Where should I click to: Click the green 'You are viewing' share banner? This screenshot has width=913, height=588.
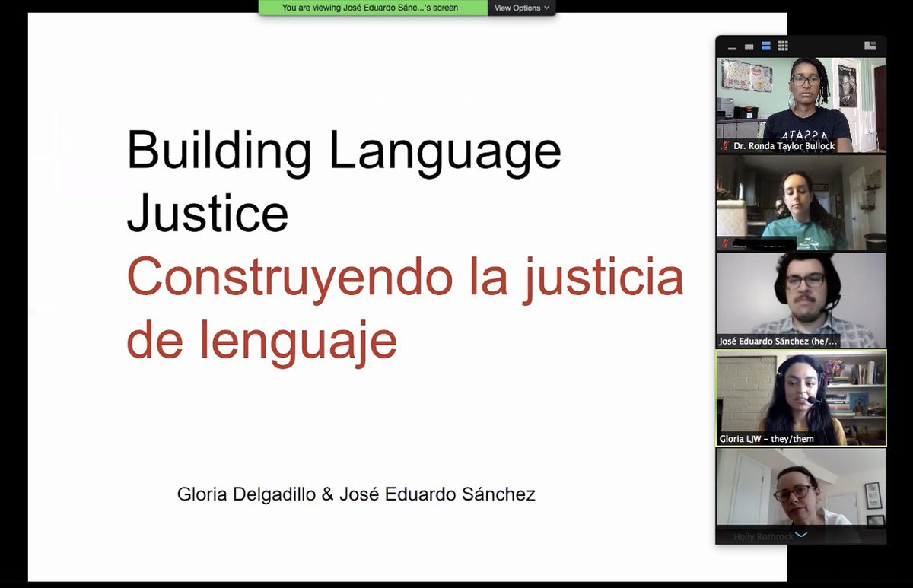[x=371, y=7]
